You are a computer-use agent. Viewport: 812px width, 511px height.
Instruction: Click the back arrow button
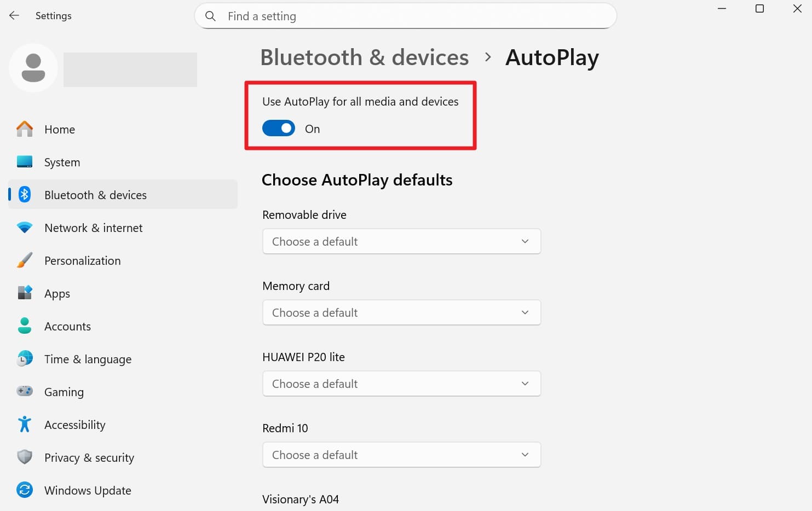pos(14,15)
